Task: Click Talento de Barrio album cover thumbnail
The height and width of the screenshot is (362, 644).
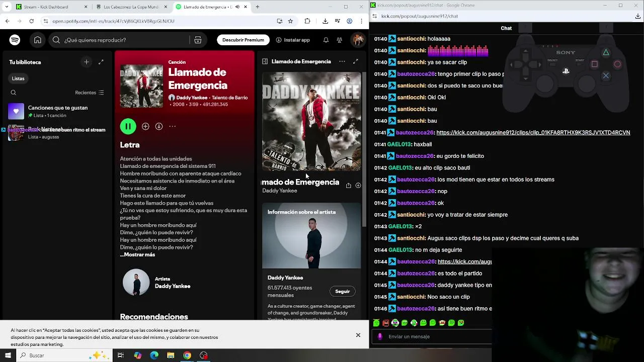Action: [141, 86]
